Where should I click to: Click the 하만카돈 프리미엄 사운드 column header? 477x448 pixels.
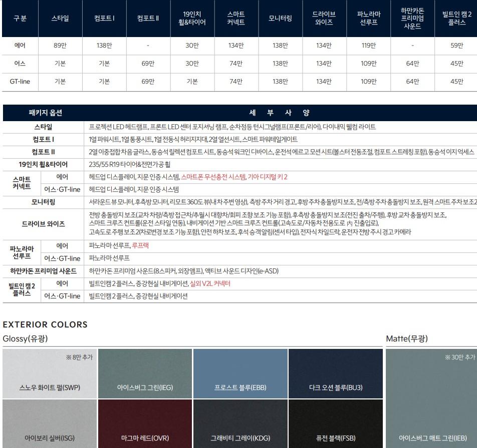412,19
